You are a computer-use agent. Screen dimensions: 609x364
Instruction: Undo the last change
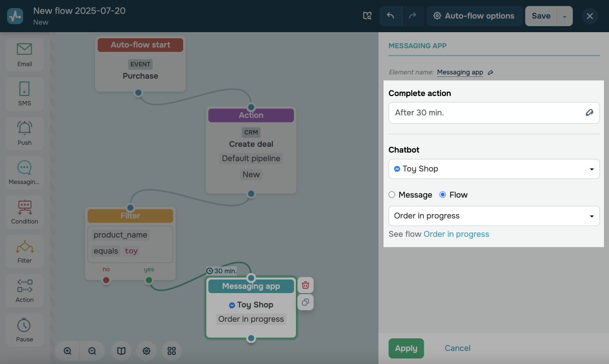[391, 16]
